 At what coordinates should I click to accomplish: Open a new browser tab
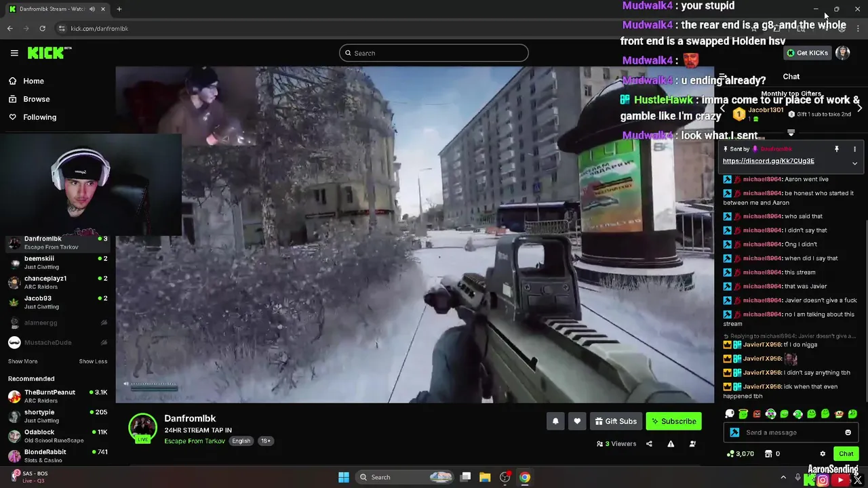[x=119, y=9]
